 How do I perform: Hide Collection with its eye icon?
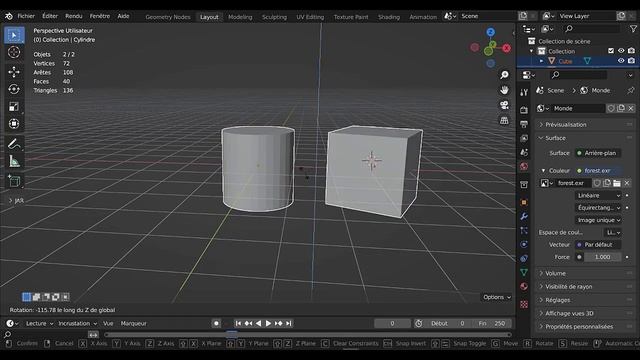[621, 51]
